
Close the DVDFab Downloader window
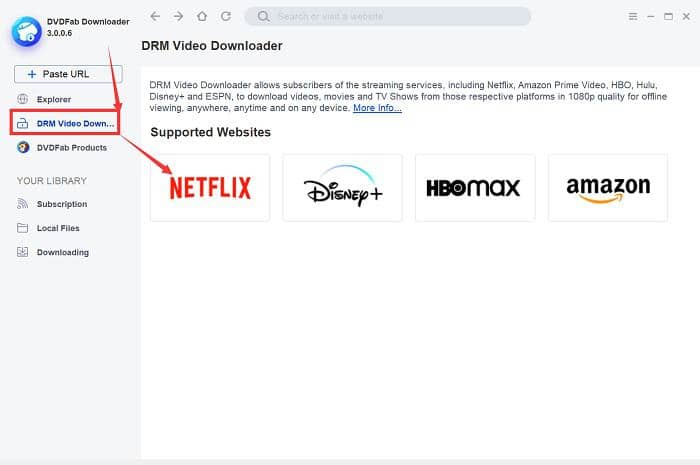click(x=686, y=17)
